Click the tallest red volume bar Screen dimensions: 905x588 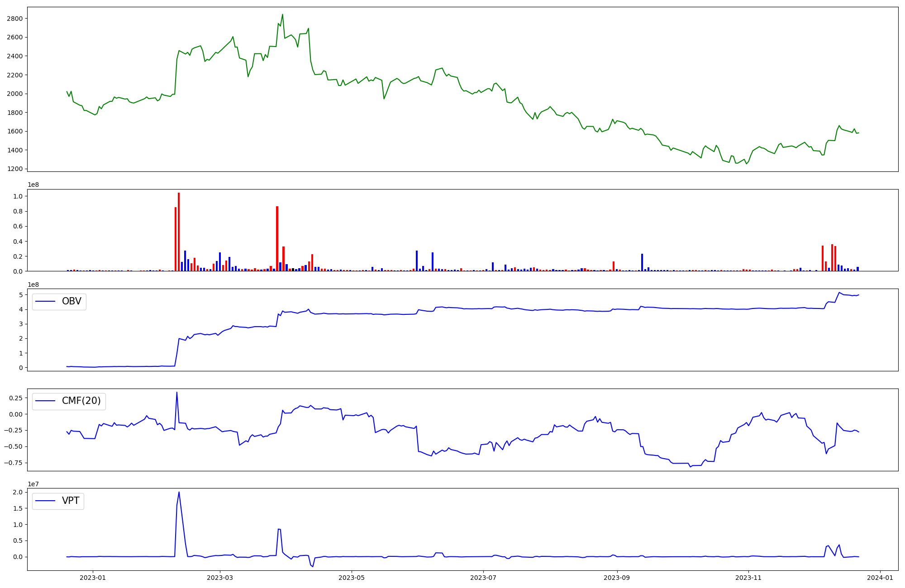(x=179, y=231)
